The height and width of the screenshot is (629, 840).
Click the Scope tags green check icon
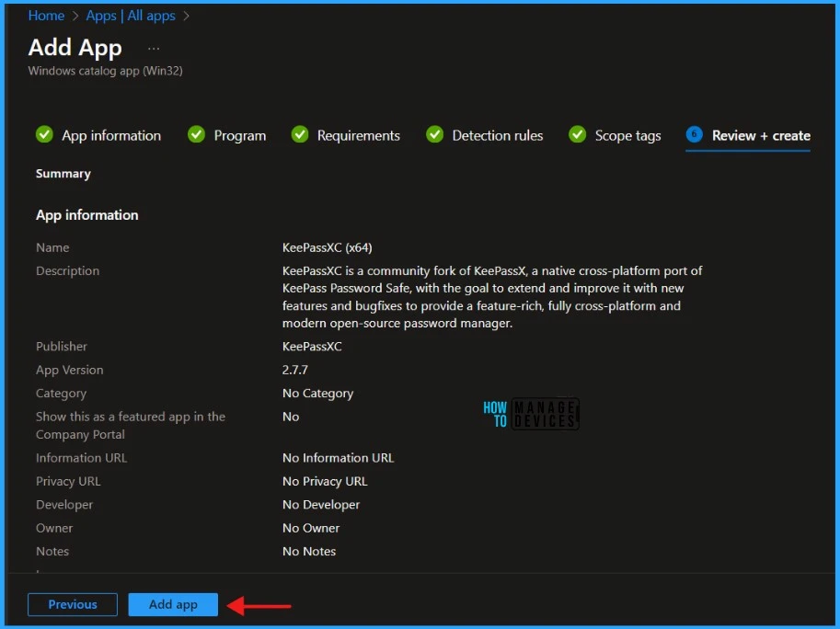pyautogui.click(x=578, y=134)
